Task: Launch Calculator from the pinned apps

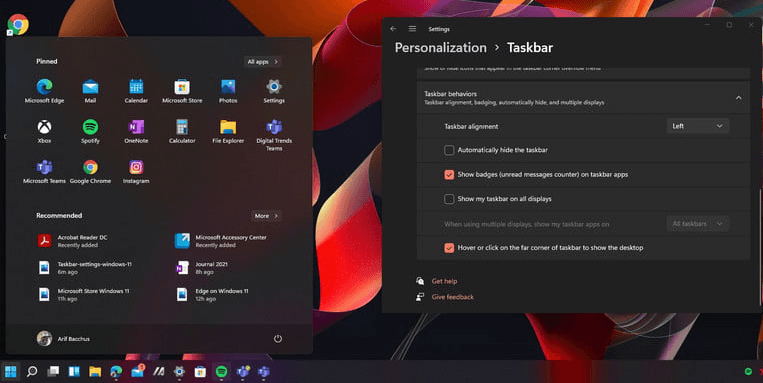Action: [182, 132]
